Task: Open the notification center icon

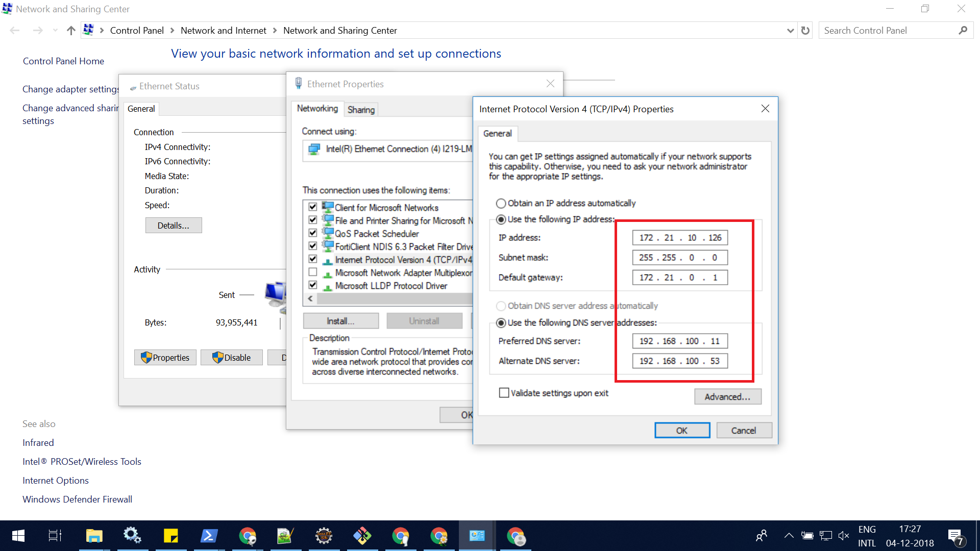Action: point(955,536)
